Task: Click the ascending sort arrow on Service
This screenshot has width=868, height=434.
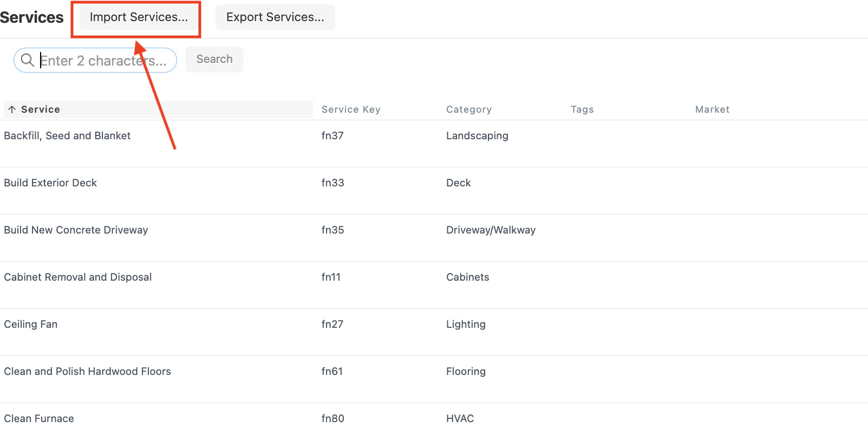Action: 12,109
